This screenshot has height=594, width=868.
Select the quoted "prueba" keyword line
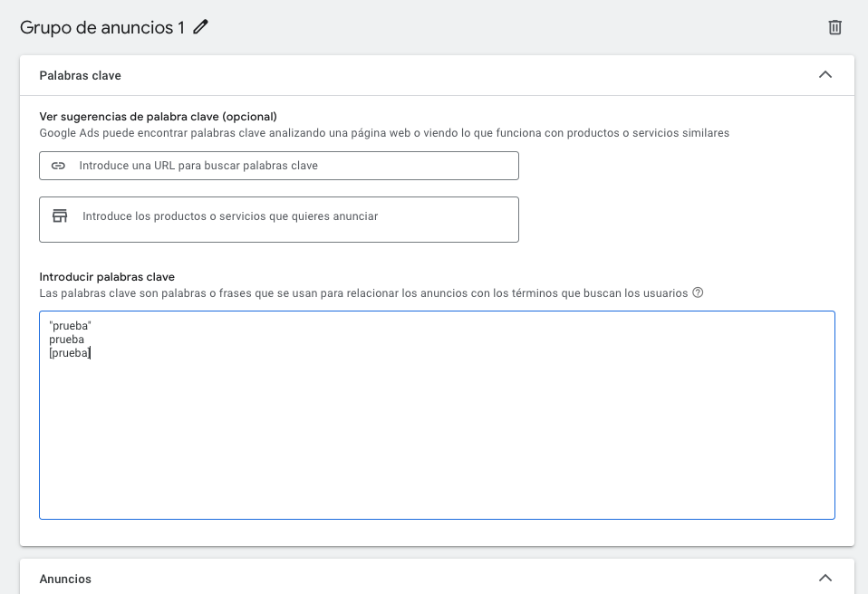(70, 324)
